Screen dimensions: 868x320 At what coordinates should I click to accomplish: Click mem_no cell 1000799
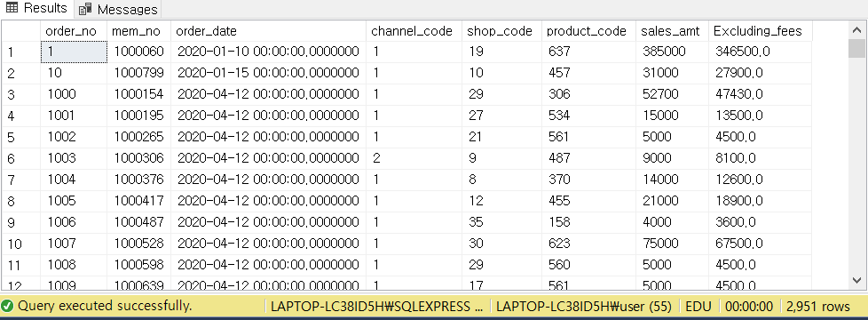point(139,73)
